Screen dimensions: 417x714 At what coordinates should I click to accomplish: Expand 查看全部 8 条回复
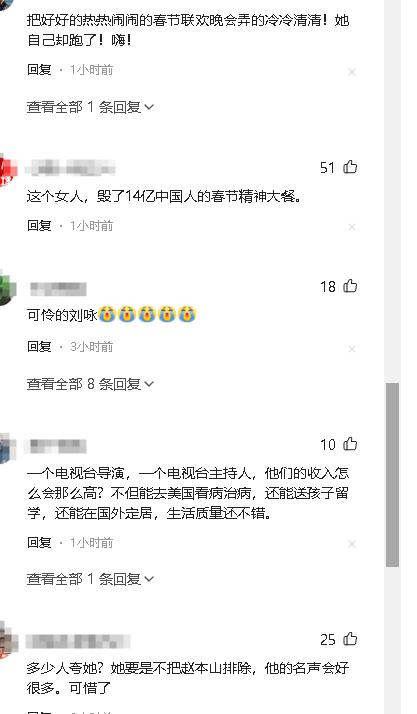90,384
